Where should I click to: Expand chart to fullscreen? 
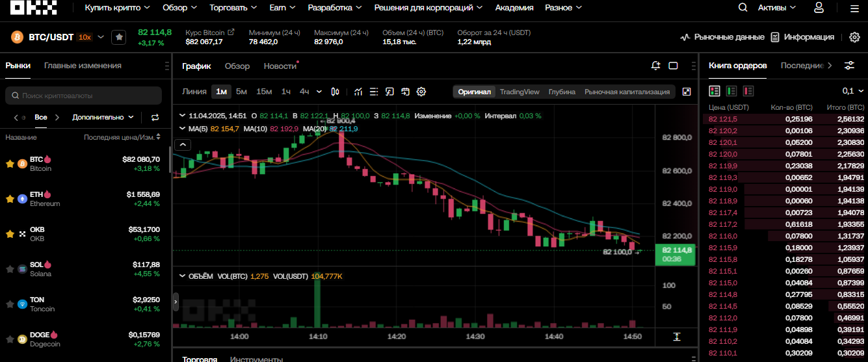tap(687, 92)
